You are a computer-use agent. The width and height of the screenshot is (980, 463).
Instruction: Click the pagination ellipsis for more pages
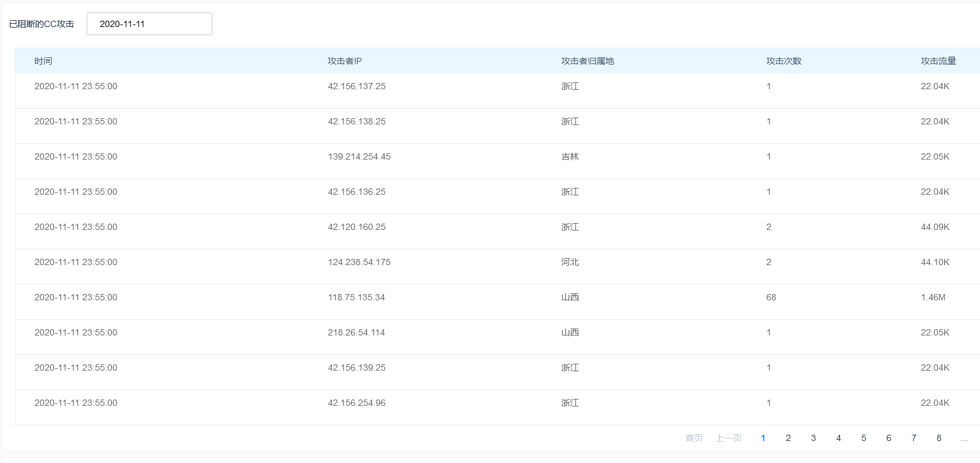pyautogui.click(x=964, y=438)
